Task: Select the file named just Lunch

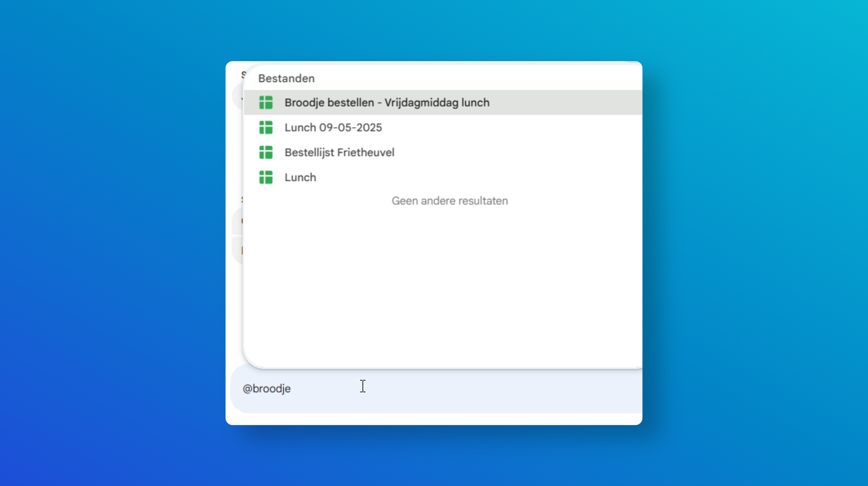Action: 443,178
